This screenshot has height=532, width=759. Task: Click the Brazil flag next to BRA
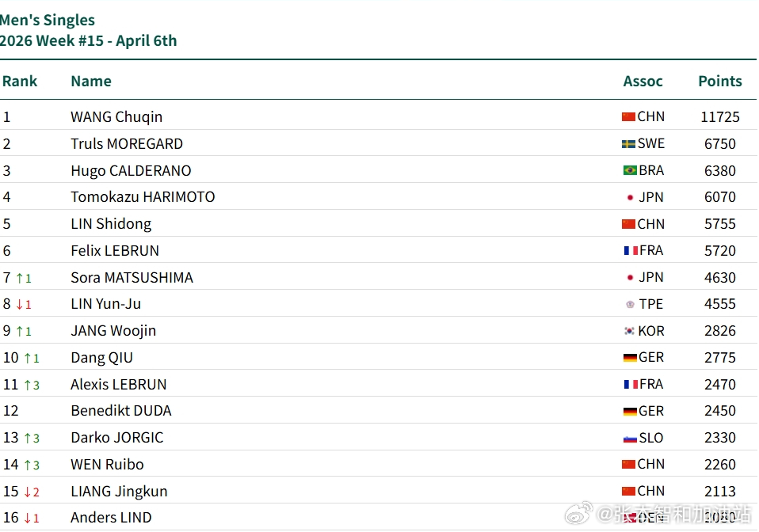(630, 170)
